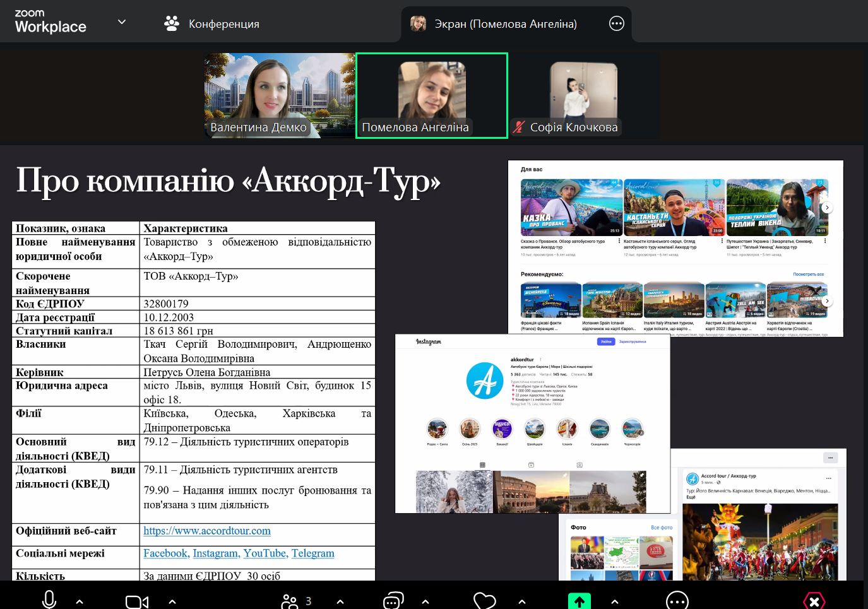Image resolution: width=868 pixels, height=609 pixels.
Task: Open the Facebook link in the table
Action: (x=165, y=553)
